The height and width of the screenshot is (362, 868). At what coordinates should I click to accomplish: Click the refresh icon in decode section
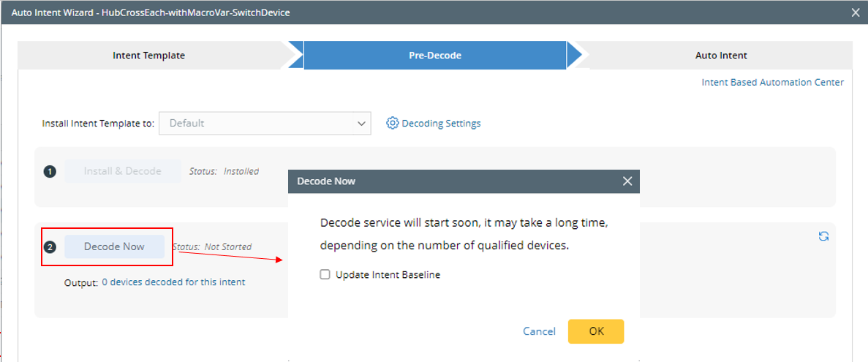coord(823,236)
